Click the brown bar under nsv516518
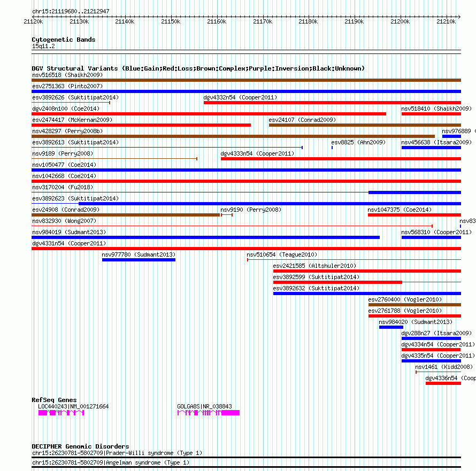476x471 pixels. click(x=246, y=80)
